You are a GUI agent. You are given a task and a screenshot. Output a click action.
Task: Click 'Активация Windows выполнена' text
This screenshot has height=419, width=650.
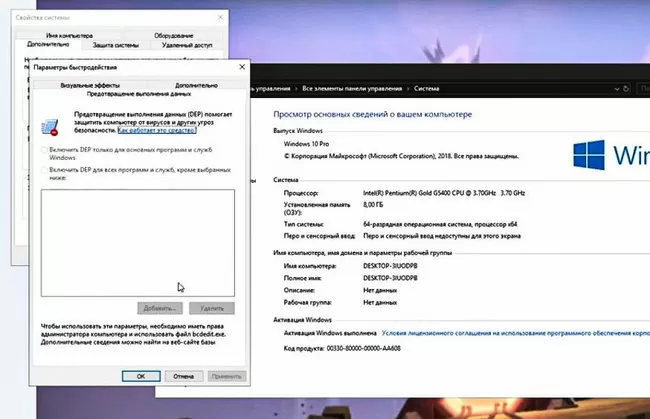point(330,333)
